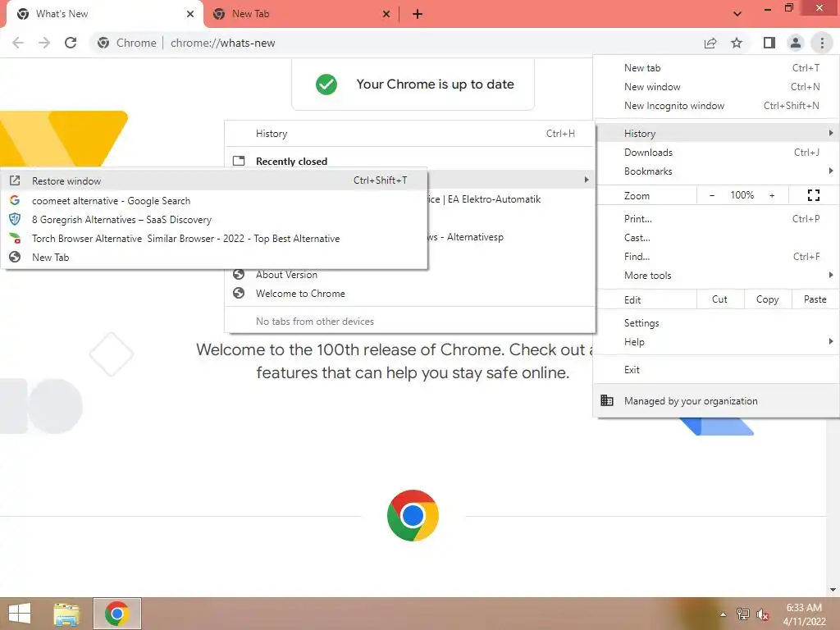The width and height of the screenshot is (840, 630).
Task: Increase zoom with plus button
Action: pyautogui.click(x=772, y=195)
